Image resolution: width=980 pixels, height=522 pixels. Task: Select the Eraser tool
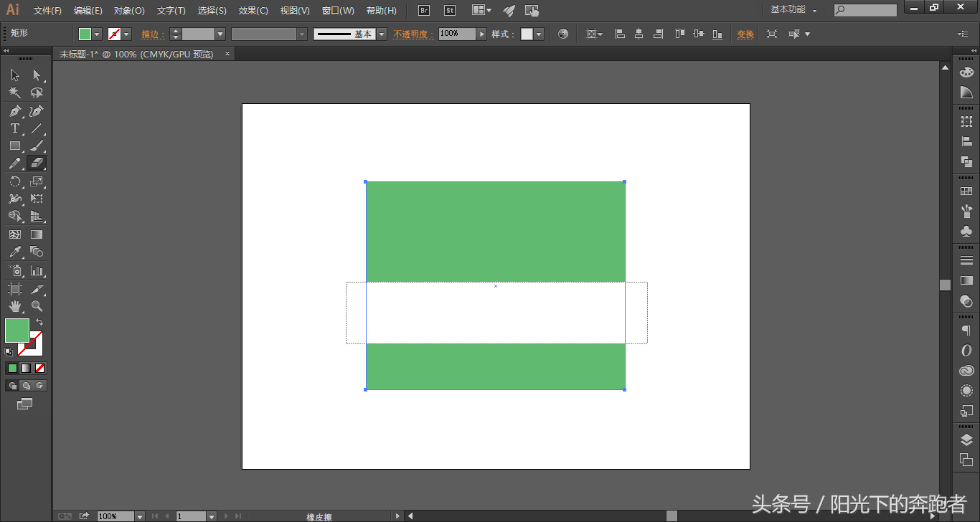(37, 163)
